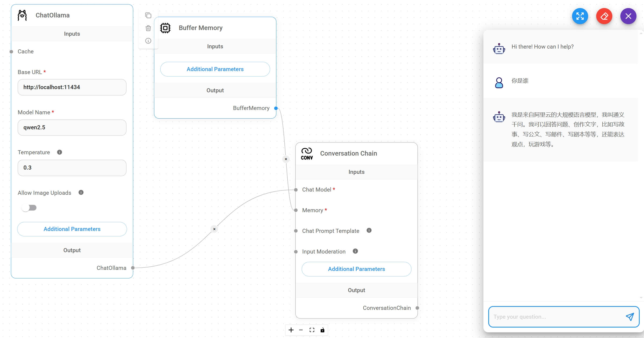Expand Additional Parameters on Buffer Memory node
This screenshot has width=644, height=338.
[215, 69]
